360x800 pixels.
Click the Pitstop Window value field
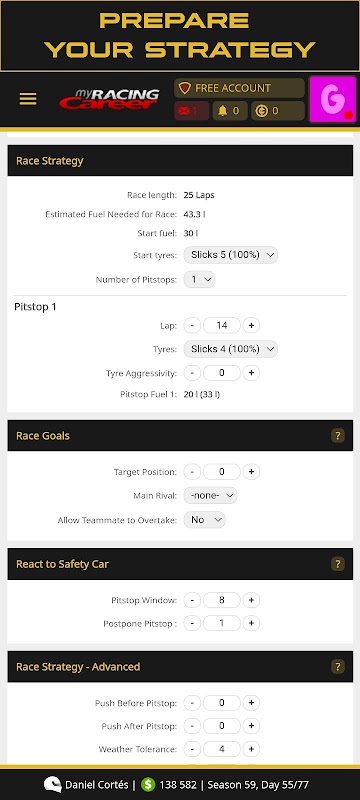pyautogui.click(x=222, y=600)
